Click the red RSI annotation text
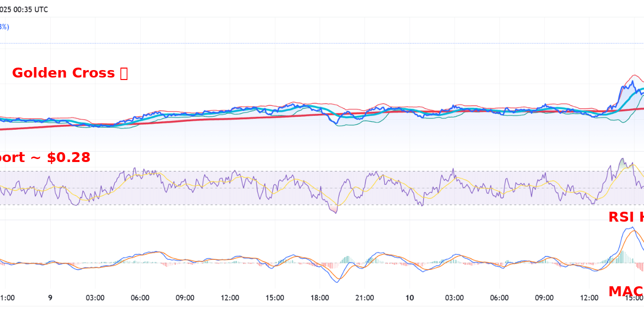The image size is (644, 328). pos(626,217)
